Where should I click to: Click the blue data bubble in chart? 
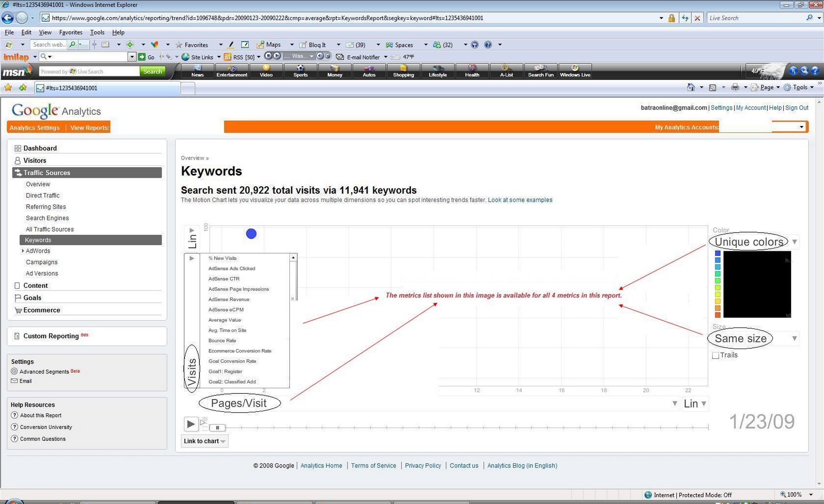point(251,234)
